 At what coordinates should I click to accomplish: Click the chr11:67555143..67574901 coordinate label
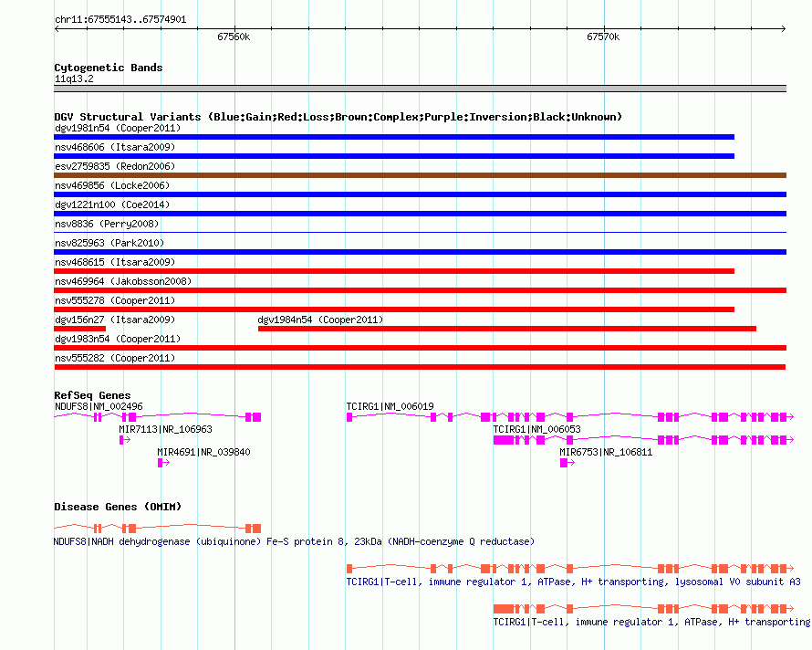pos(120,19)
